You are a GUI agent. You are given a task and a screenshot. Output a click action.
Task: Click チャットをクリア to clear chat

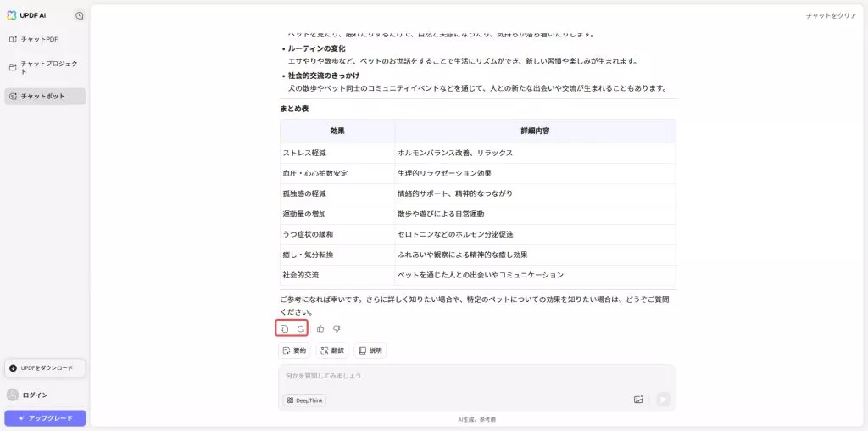(x=831, y=16)
